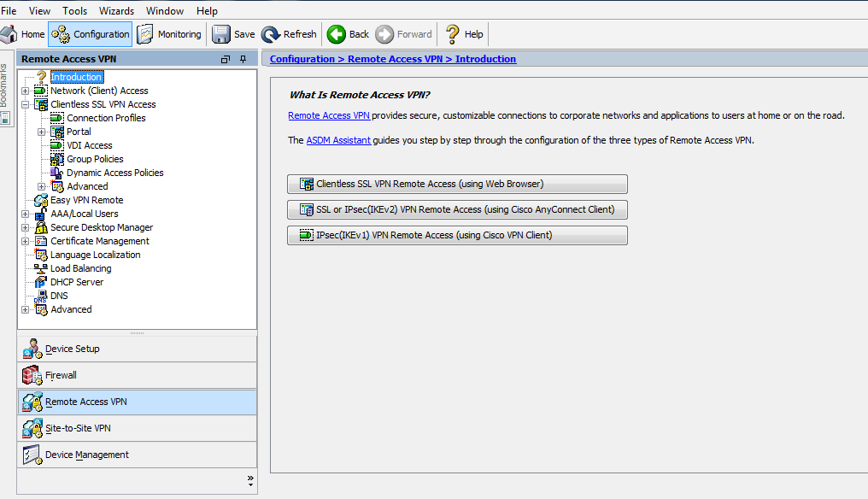Pin the Remote Access VPN panel
Screen dimensions: 868x499
(x=243, y=59)
